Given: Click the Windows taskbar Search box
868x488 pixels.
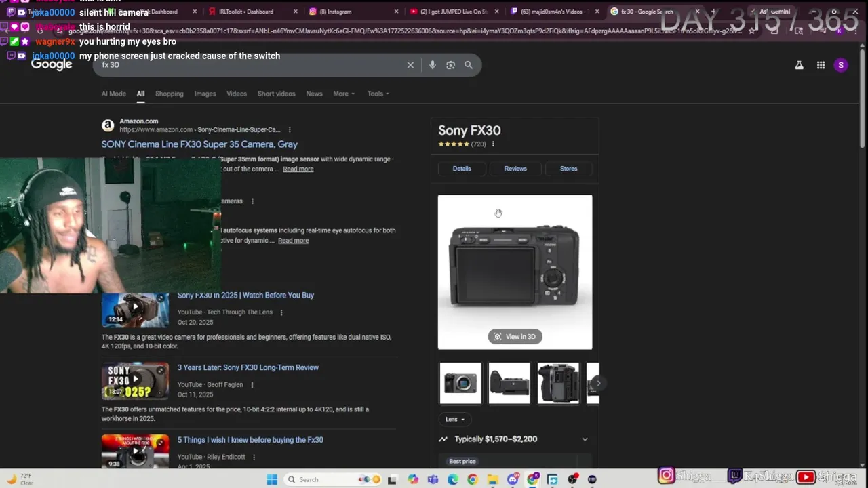Looking at the screenshot, I should [332, 479].
